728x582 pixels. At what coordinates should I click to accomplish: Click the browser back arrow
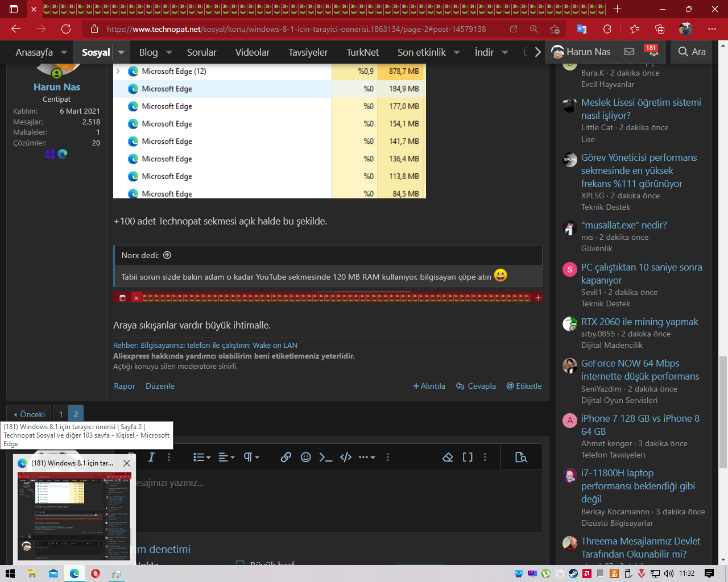(16, 29)
